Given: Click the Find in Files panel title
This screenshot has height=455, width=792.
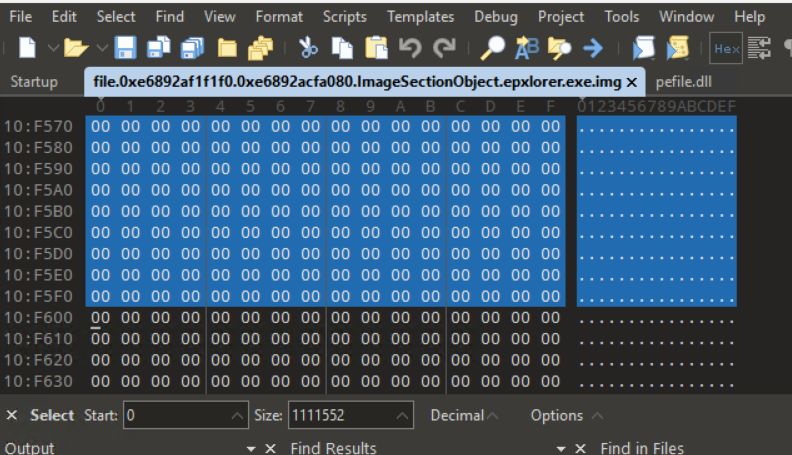Looking at the screenshot, I should [x=641, y=448].
